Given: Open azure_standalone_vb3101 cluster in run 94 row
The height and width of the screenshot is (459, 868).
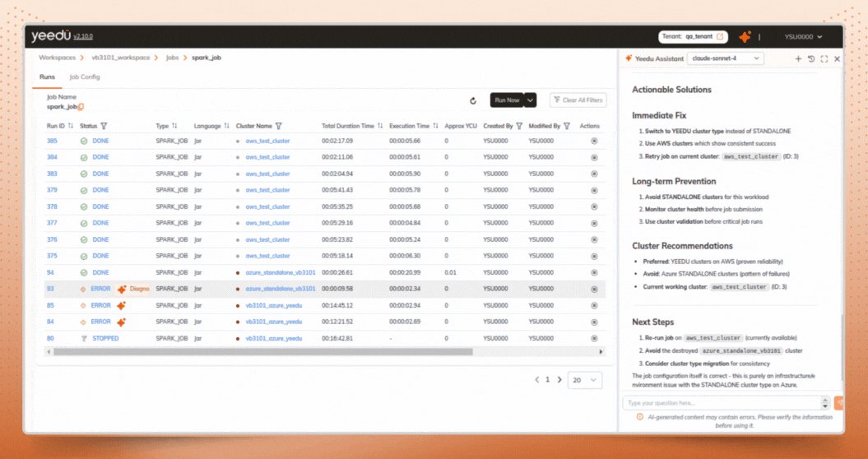Looking at the screenshot, I should coord(281,272).
